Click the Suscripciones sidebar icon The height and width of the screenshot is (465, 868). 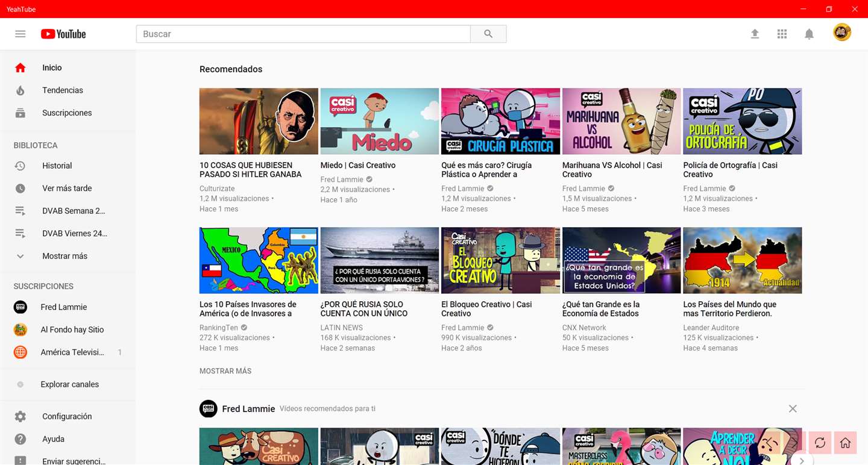[x=20, y=113]
